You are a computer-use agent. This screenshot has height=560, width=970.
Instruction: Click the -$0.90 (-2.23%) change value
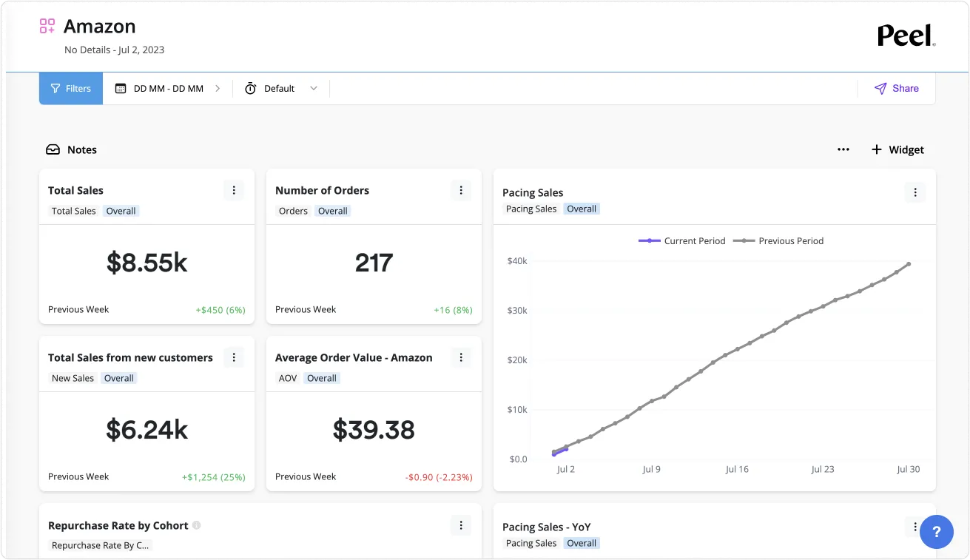click(x=439, y=477)
